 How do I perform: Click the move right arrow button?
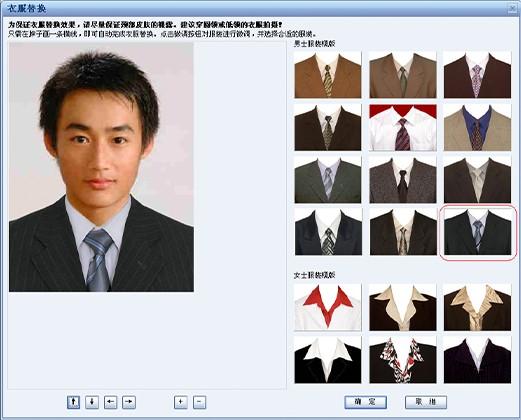point(129,402)
